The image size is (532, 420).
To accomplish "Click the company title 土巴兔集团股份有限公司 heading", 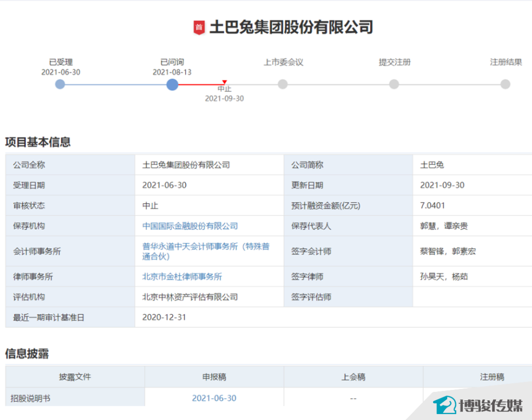I will point(291,27).
